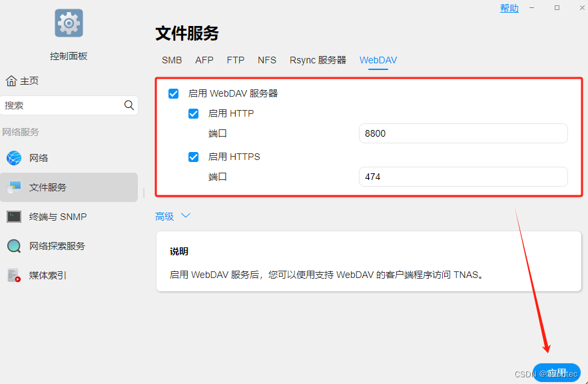Click the Control Panel gear icon

[x=69, y=23]
